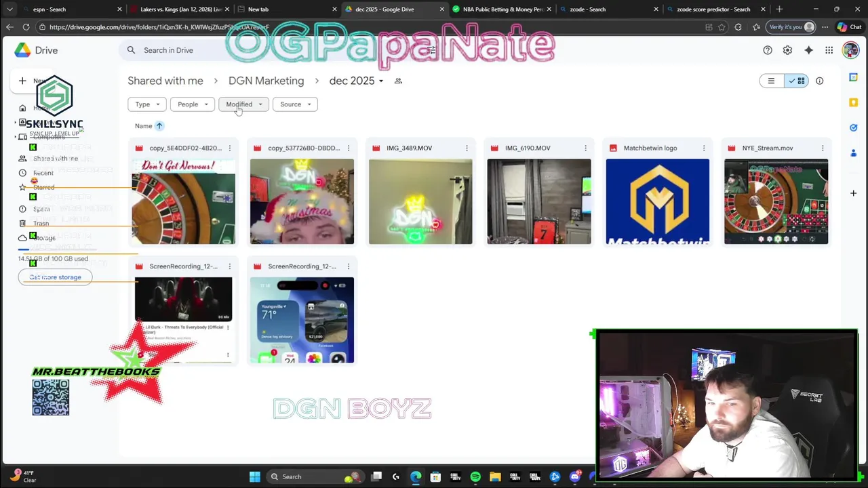The height and width of the screenshot is (488, 868).
Task: Open weather widget showing 41°F Clear
Action: 24,476
